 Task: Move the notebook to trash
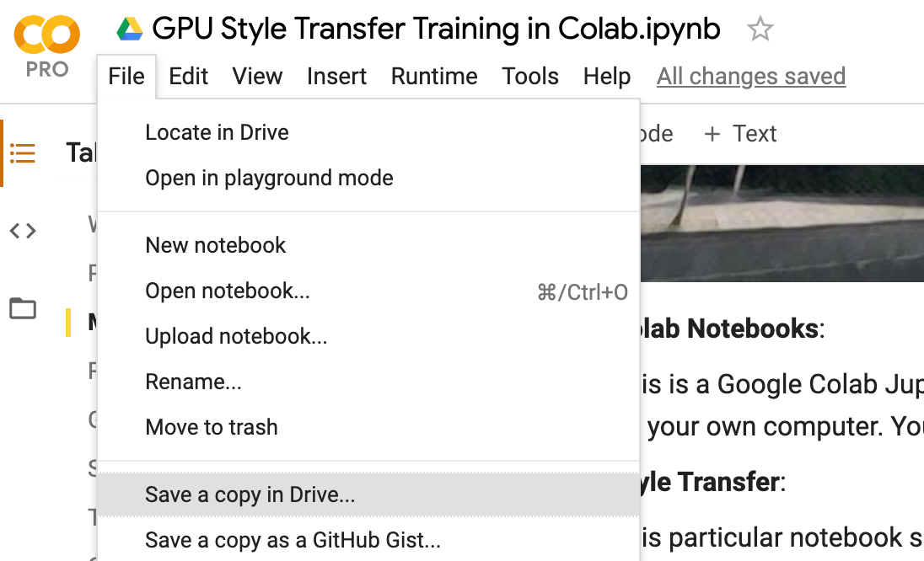211,427
